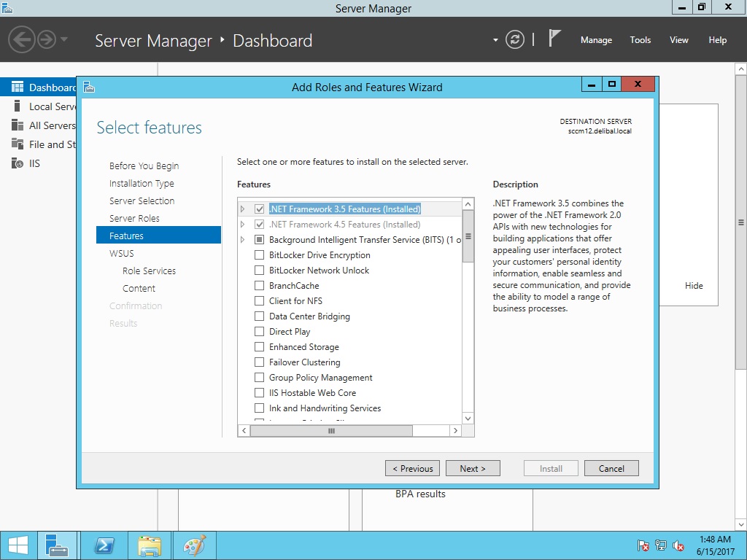Select the IIS icon in sidebar
Viewport: 747px width, 560px height.
(x=17, y=163)
